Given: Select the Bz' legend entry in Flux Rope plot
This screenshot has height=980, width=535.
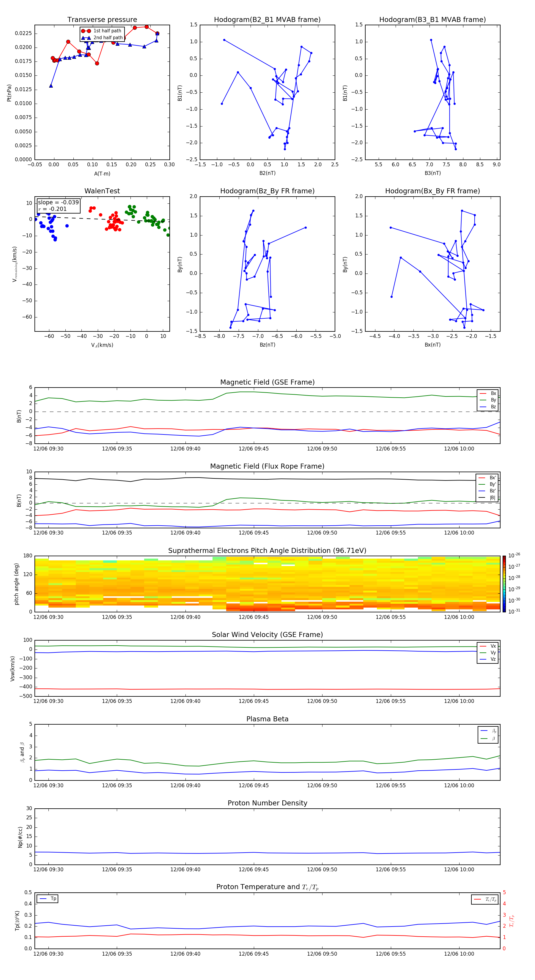Looking at the screenshot, I should 487,491.
